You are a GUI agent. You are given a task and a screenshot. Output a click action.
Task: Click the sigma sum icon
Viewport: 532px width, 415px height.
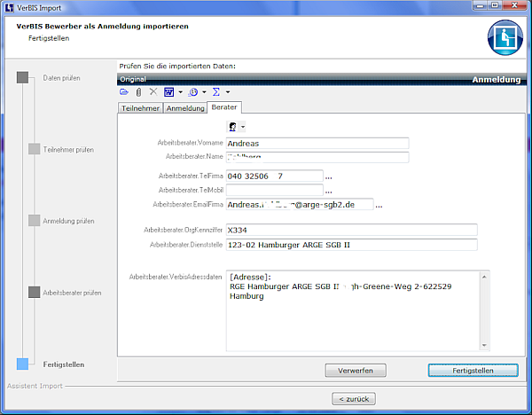pyautogui.click(x=216, y=91)
